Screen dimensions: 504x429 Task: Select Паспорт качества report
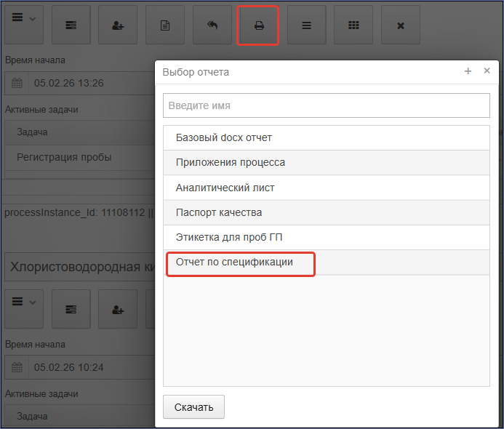click(327, 212)
